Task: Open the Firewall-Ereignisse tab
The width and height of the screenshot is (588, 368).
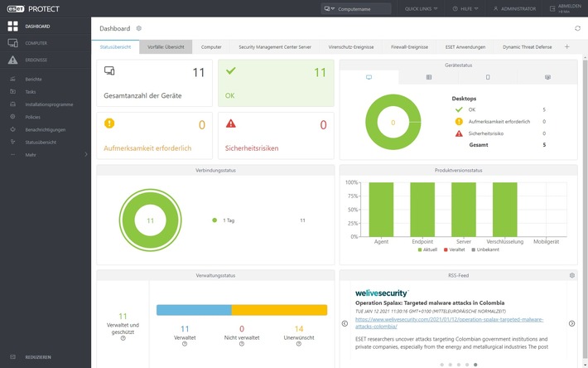Action: pos(409,47)
